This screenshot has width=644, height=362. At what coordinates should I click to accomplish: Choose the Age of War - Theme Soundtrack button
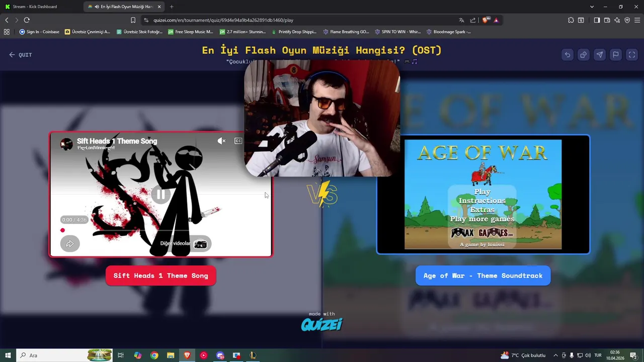click(483, 276)
